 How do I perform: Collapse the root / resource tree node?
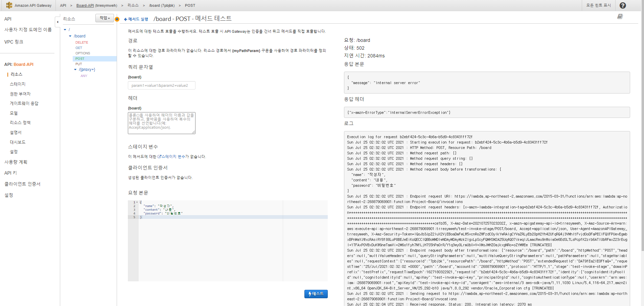pos(65,30)
